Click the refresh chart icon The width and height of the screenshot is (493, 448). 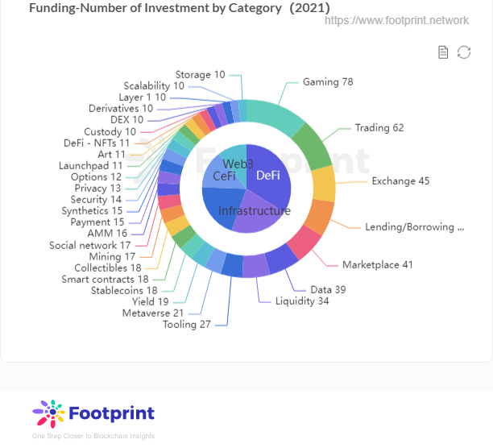(x=464, y=52)
